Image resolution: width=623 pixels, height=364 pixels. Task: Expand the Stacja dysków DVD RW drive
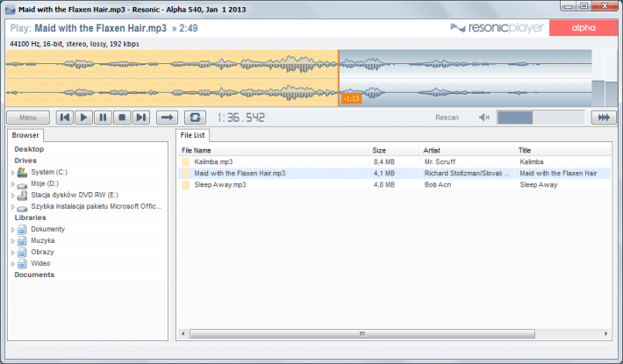click(12, 196)
